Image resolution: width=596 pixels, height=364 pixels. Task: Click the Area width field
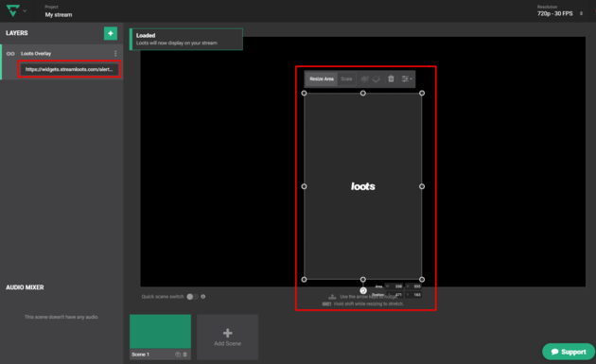point(394,286)
